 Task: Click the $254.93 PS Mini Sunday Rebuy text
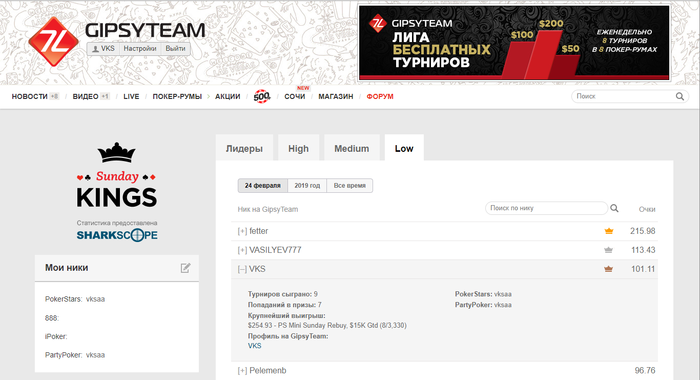(x=327, y=326)
